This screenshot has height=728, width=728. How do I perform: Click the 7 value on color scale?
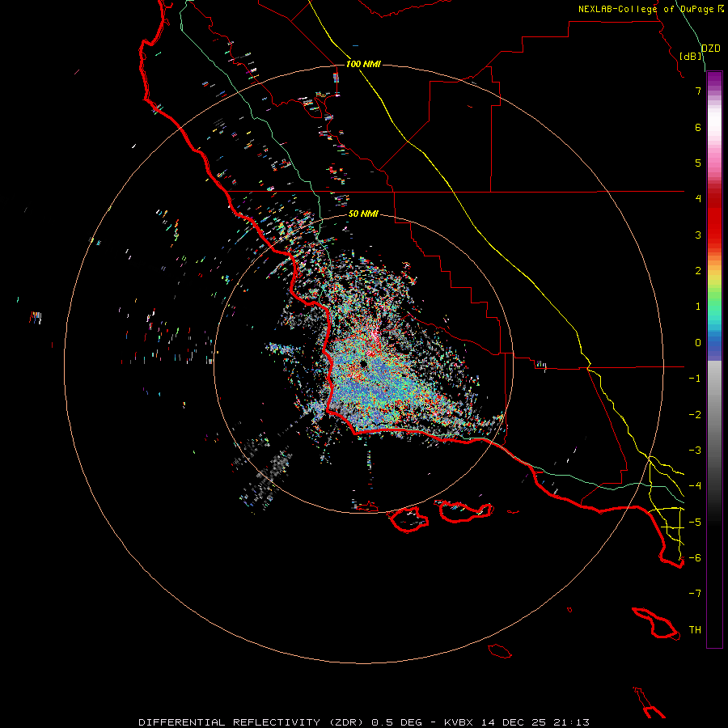698,91
